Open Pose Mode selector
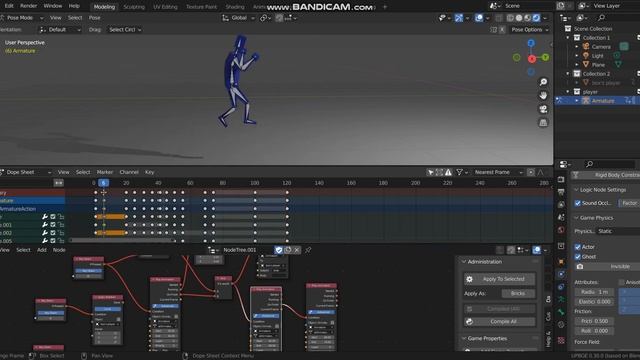 [22, 18]
